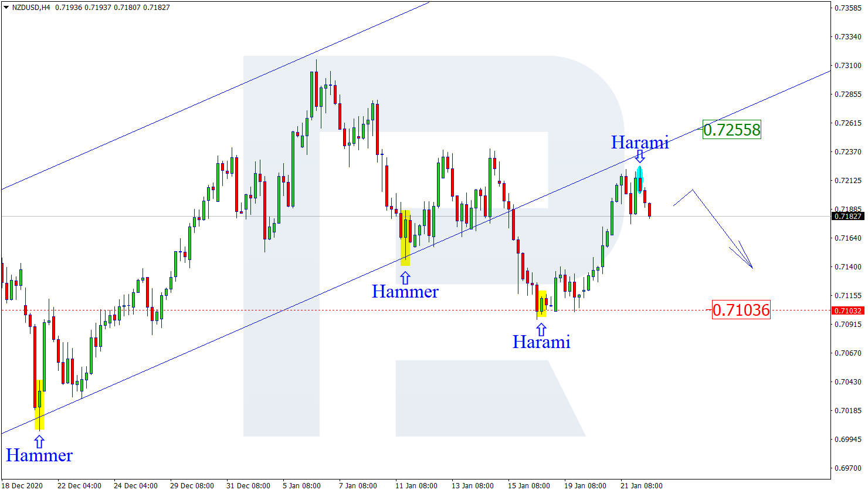Click the 24 Dec 04:00 time label
The height and width of the screenshot is (493, 868).
point(135,486)
